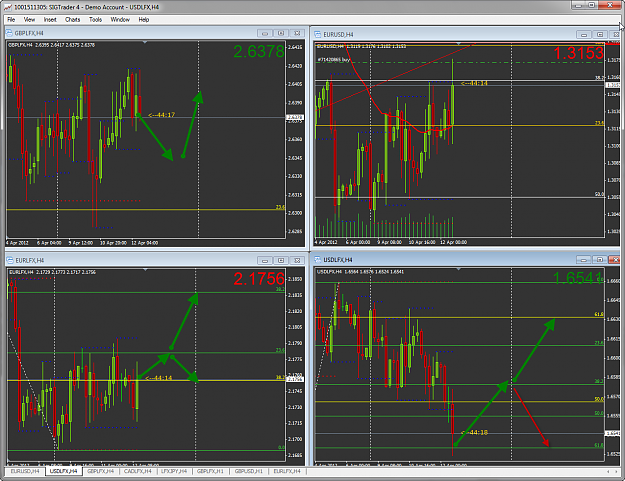This screenshot has width=625, height=481.
Task: Click the green 2.6378 price label
Action: [x=259, y=51]
